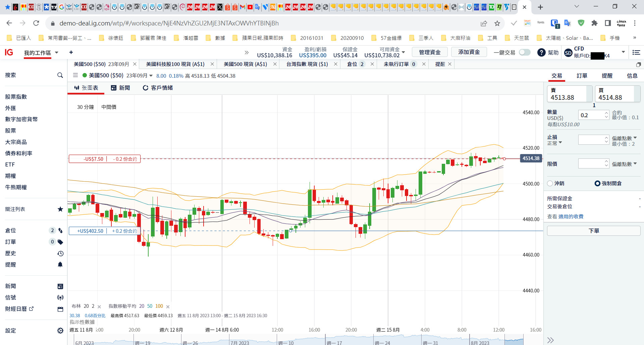This screenshot has height=345, width=644.
Task: Reload the browser page
Action: (x=36, y=23)
